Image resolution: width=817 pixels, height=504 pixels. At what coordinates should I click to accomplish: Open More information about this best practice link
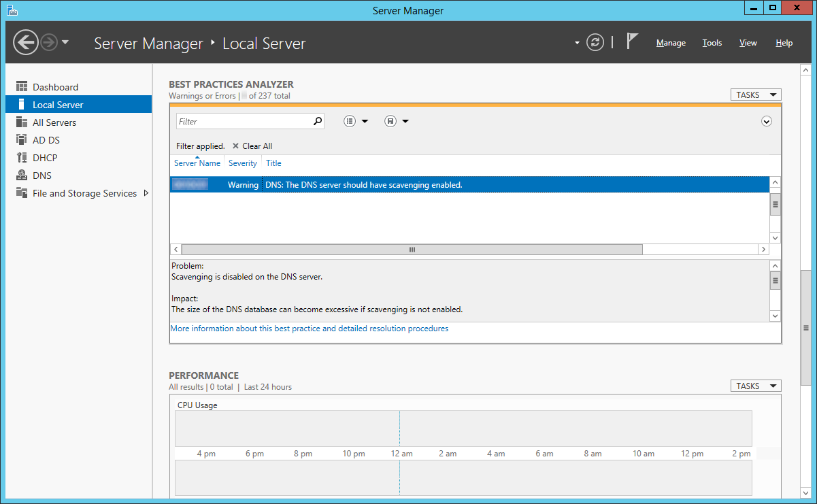(x=310, y=329)
